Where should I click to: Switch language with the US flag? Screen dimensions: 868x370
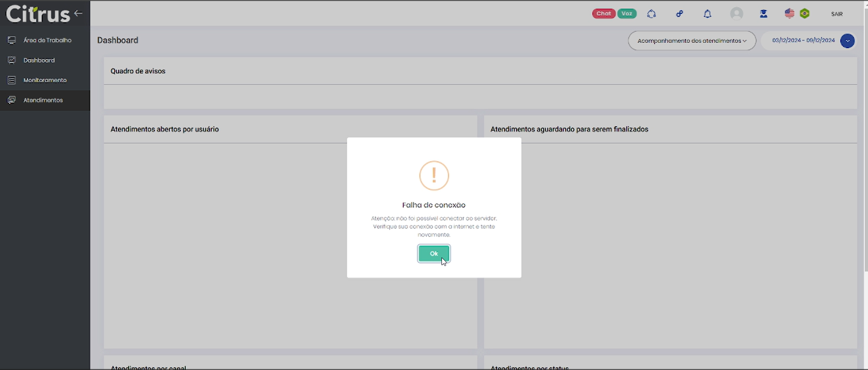[789, 14]
